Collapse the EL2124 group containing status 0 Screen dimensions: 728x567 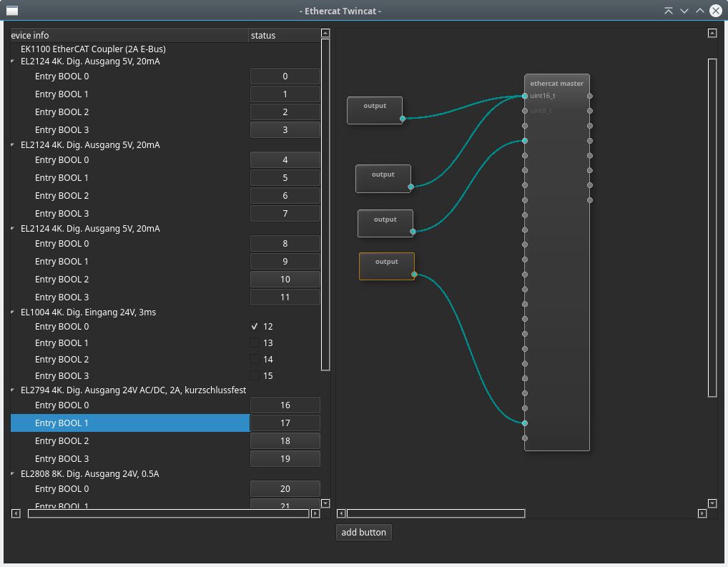coord(13,61)
